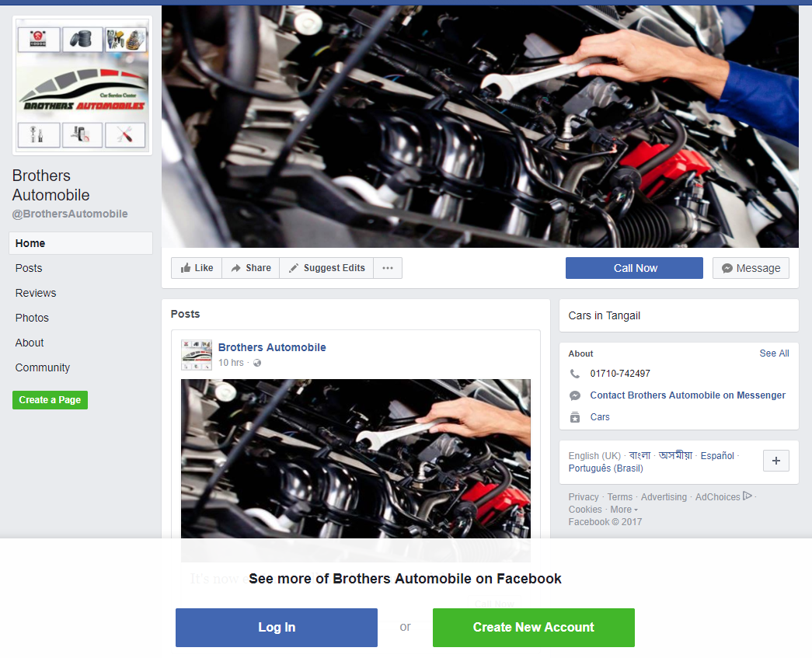Switch language to Português (Brasil)
This screenshot has width=812, height=658.
click(x=605, y=468)
